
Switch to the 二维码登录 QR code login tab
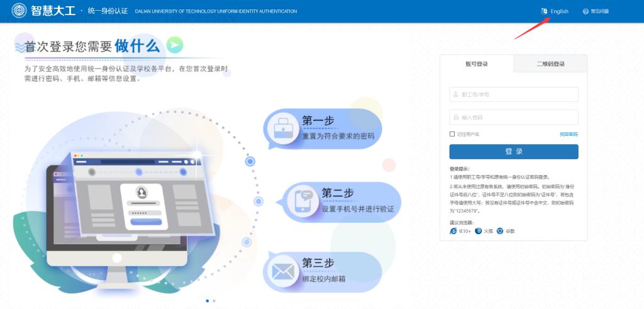pyautogui.click(x=550, y=64)
